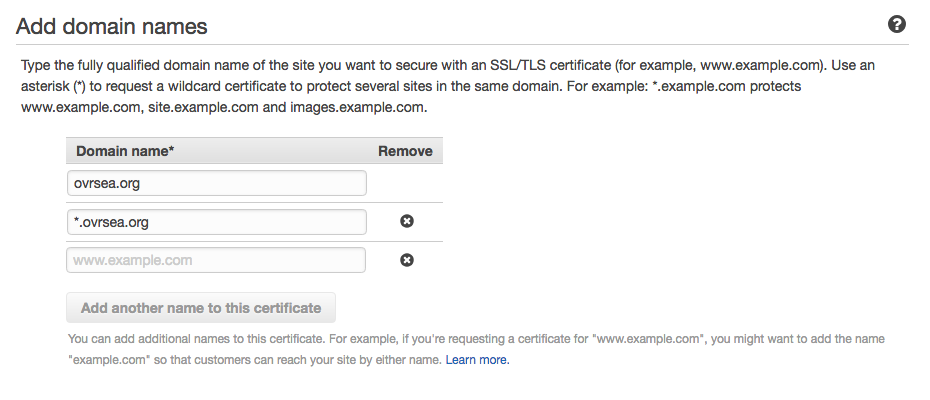
Task: Click the ovrsea.org domain name field
Action: 216,183
